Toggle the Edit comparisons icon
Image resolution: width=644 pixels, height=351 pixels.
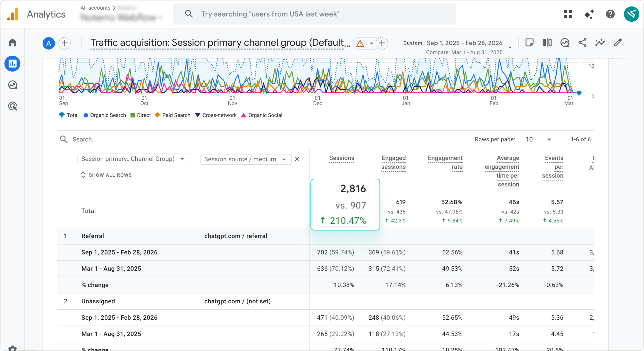click(x=547, y=43)
